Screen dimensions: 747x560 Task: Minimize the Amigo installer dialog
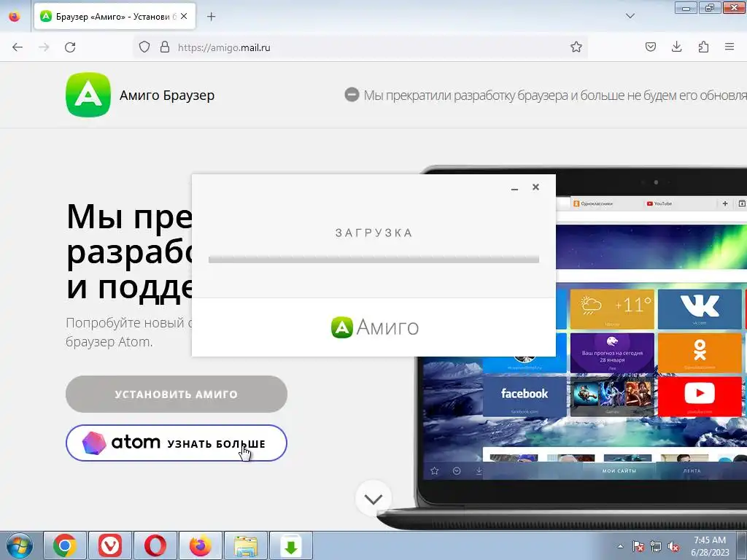pos(514,188)
